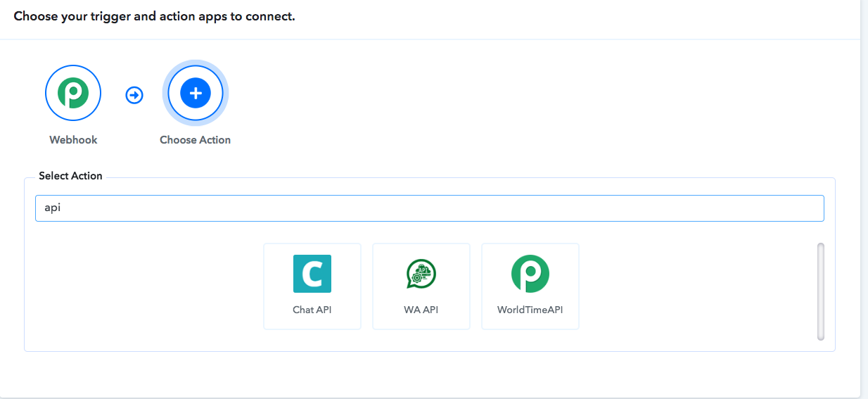This screenshot has height=399, width=868.
Task: Click the 'WA API' app name text
Action: [x=421, y=310]
